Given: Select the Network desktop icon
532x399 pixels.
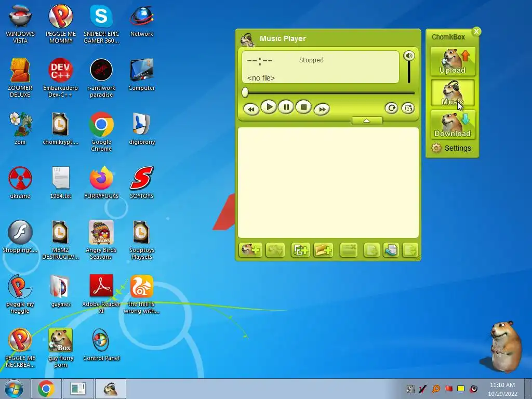Looking at the screenshot, I should pyautogui.click(x=142, y=21).
